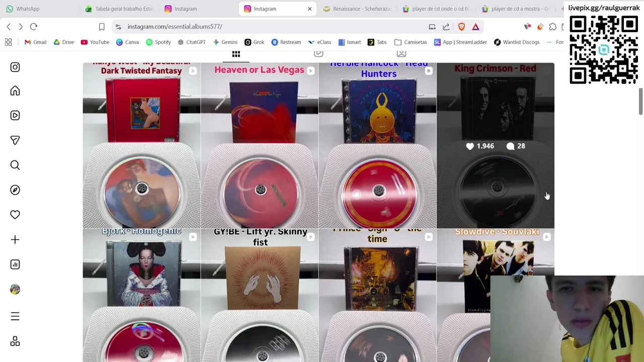Screen dimensions: 644x362
Task: Open the Search magnifier in the sidebar
Action: (x=15, y=165)
